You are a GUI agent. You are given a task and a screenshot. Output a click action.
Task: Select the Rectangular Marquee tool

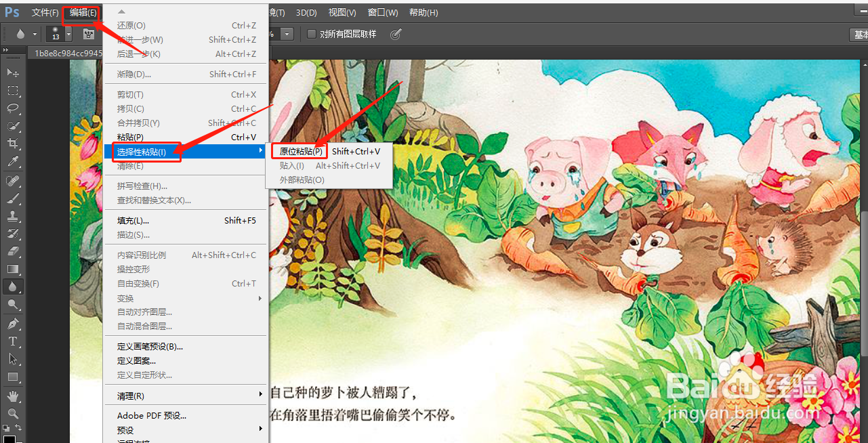pyautogui.click(x=13, y=90)
